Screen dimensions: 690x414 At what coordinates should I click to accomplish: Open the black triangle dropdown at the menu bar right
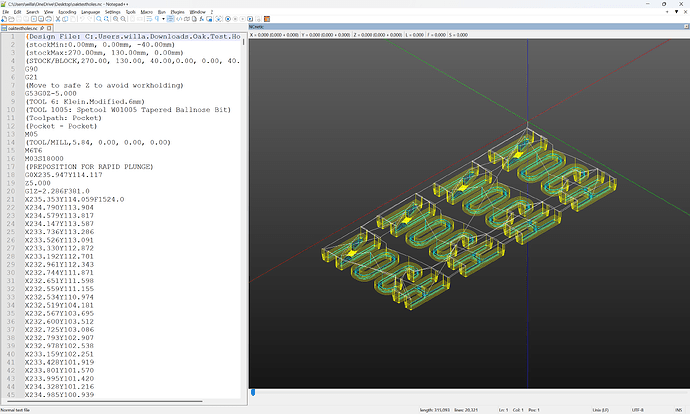676,12
